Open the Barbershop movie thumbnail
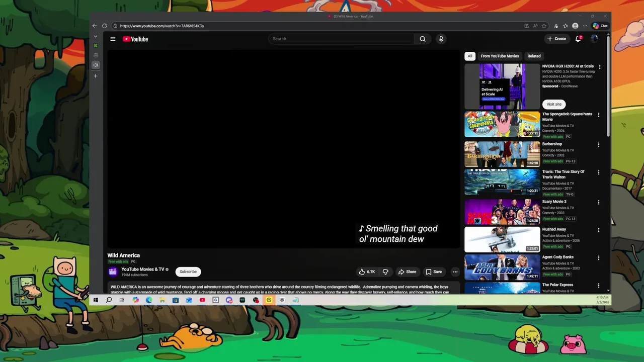This screenshot has width=644, height=362. pos(502,154)
